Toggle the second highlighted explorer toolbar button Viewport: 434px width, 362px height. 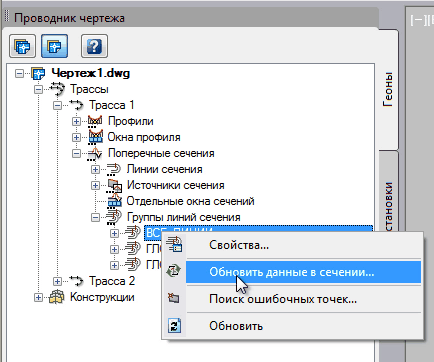point(54,46)
